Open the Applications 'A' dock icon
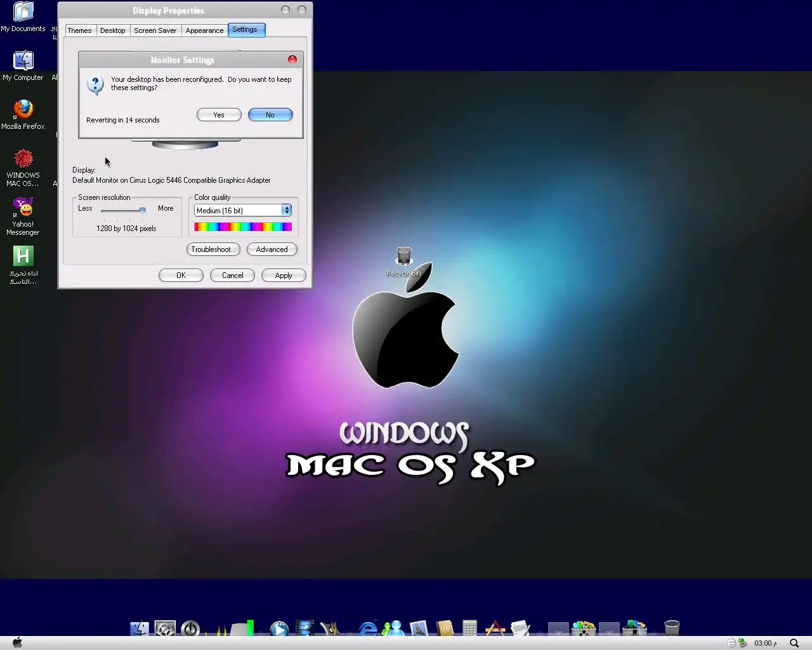Viewport: 812px width, 650px height. point(495,628)
